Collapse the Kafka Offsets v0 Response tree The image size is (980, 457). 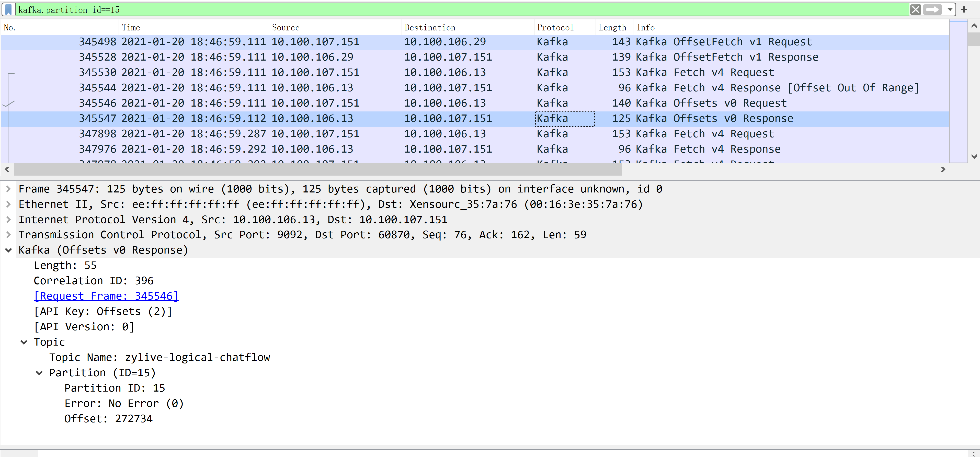click(8, 250)
